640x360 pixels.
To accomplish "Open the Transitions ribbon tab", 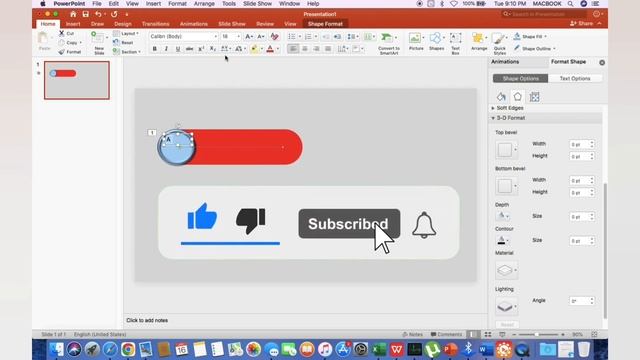I will coord(156,24).
